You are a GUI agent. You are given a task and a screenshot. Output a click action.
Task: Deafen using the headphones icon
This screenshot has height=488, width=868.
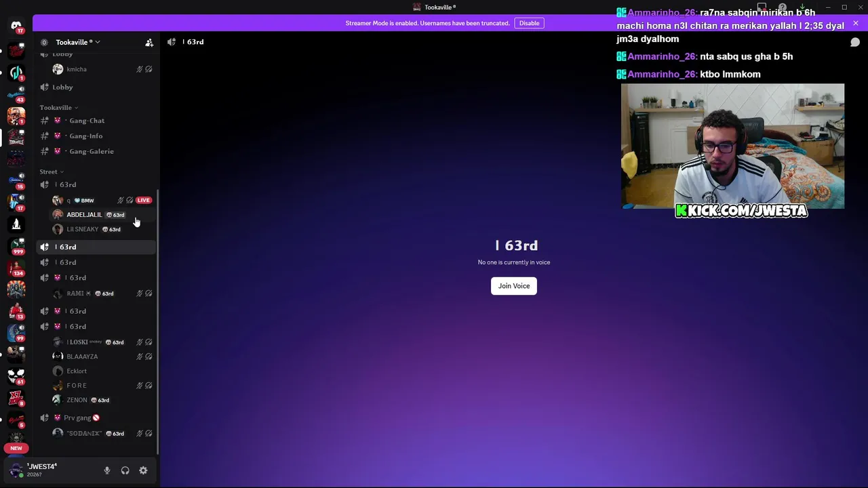click(125, 470)
